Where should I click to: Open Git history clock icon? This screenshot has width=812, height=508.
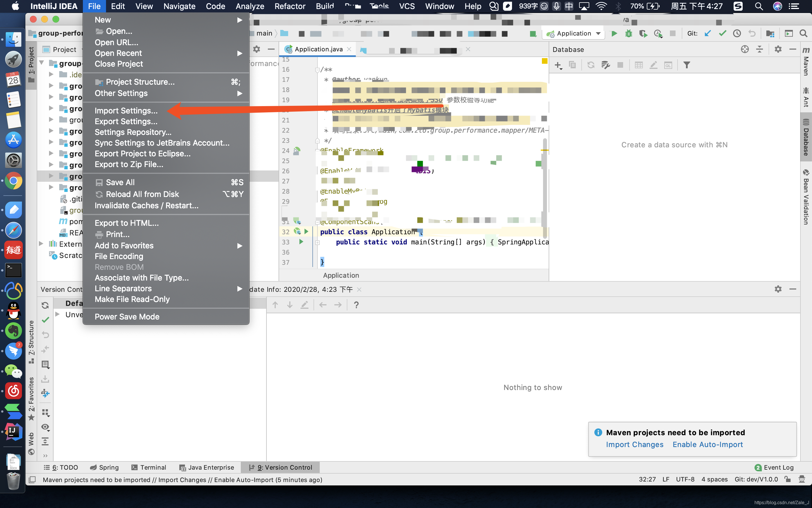click(737, 34)
